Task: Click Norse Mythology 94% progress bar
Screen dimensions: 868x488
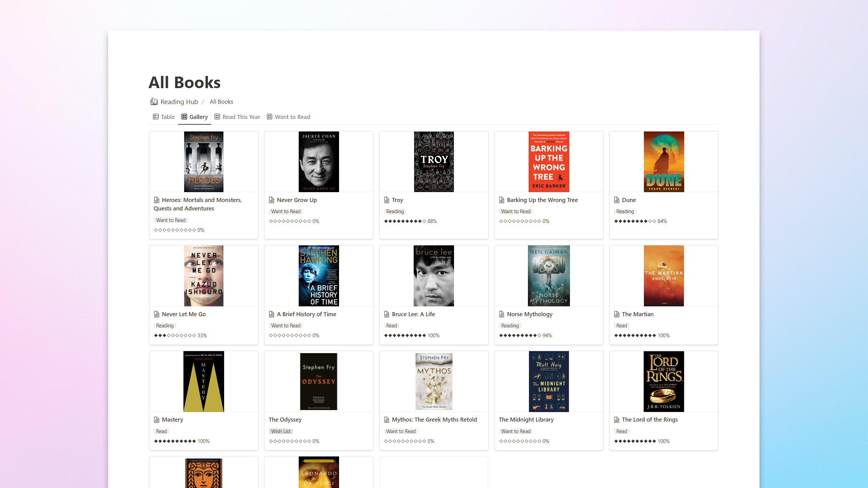Action: click(x=526, y=335)
